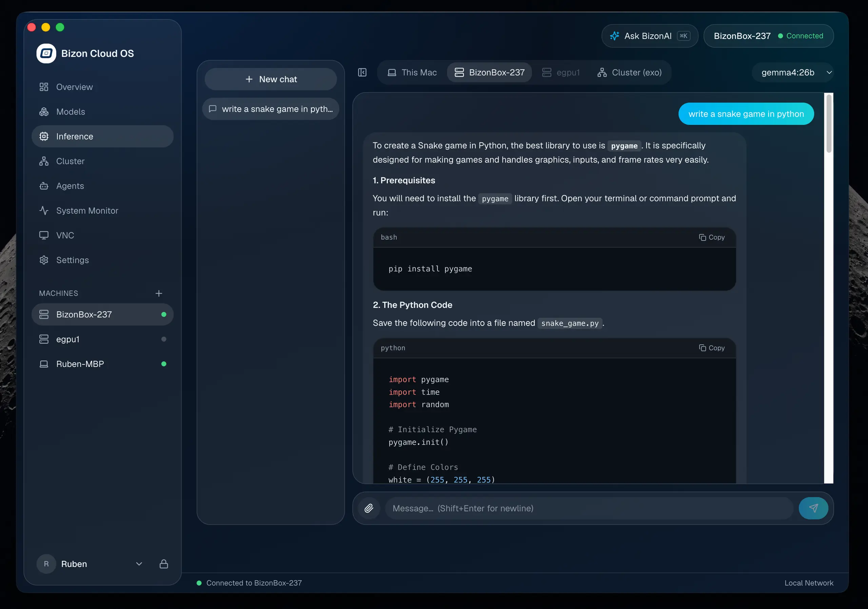Focus the Message input field

[x=589, y=508]
